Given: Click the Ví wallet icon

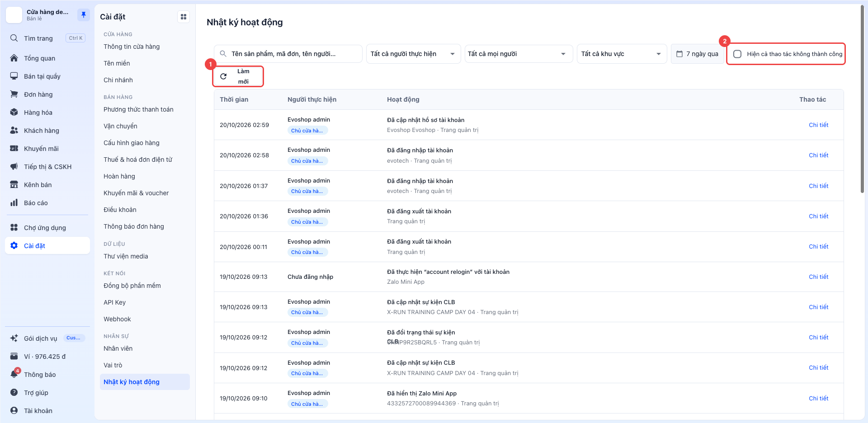Looking at the screenshot, I should pos(14,357).
